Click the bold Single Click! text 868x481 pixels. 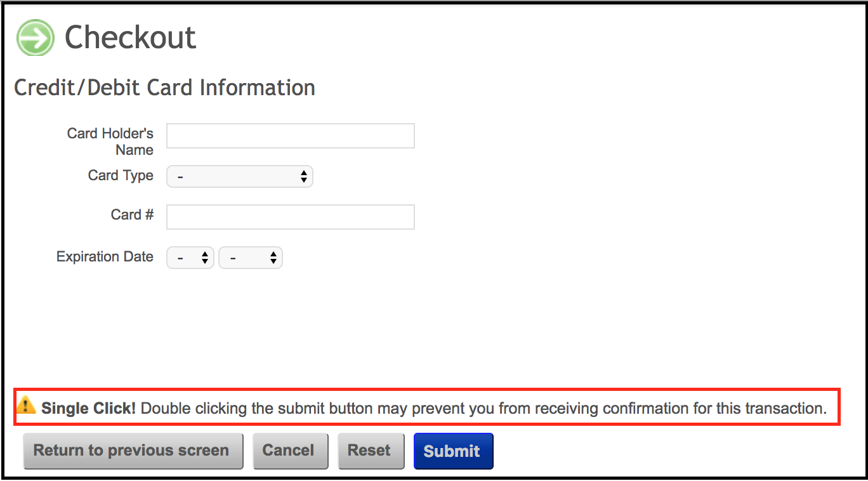[x=88, y=408]
